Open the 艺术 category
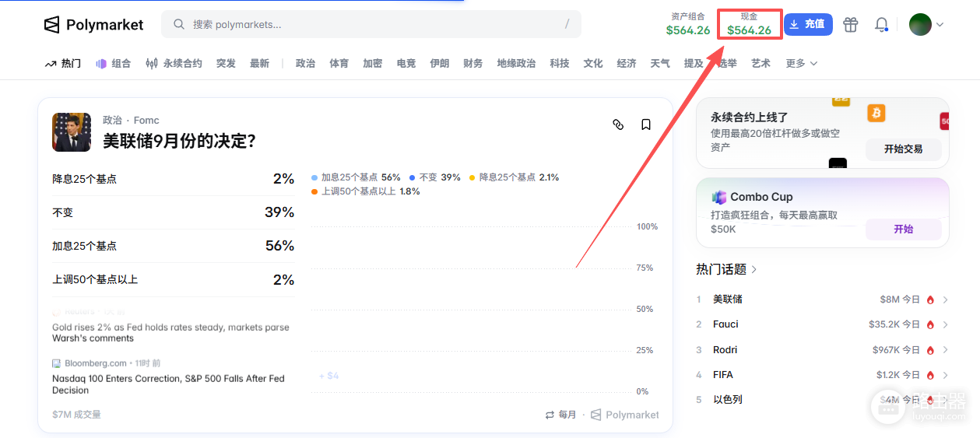This screenshot has width=980, height=438. click(760, 63)
